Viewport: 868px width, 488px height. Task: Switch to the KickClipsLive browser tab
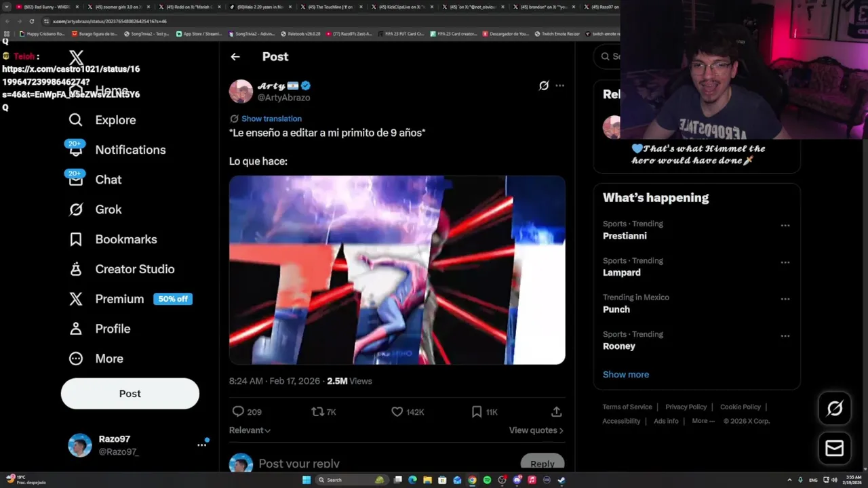[401, 7]
